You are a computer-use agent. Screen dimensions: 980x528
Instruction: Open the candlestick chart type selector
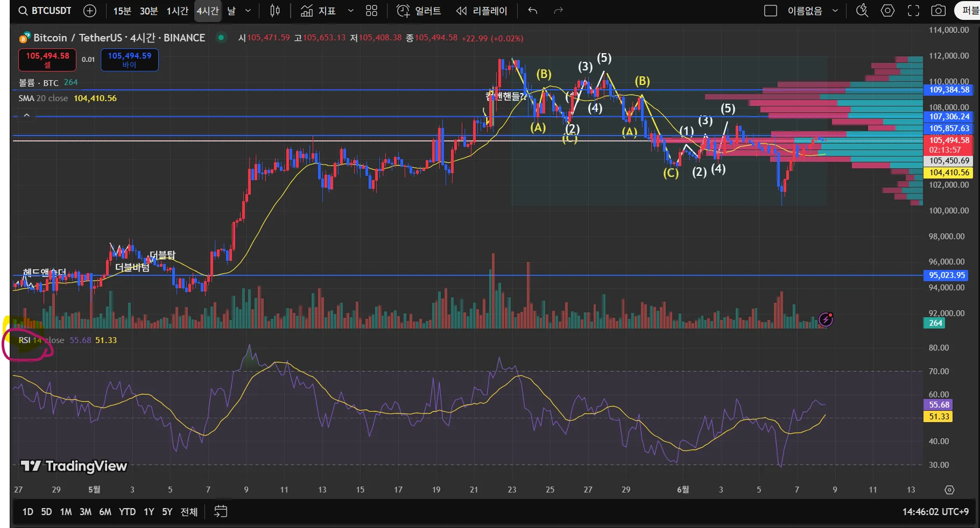click(x=275, y=11)
